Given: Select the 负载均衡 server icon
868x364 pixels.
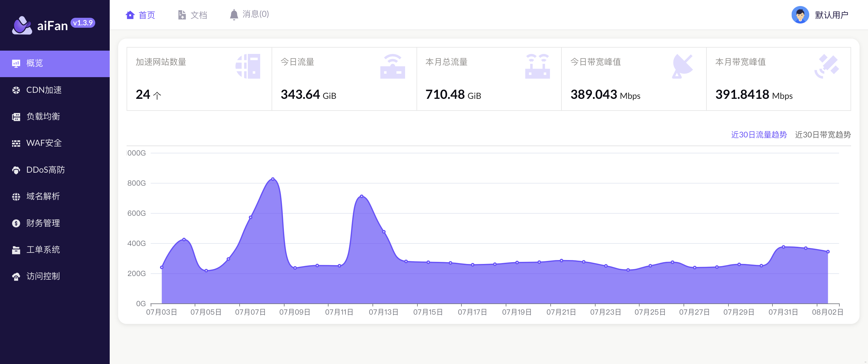Looking at the screenshot, I should click(x=16, y=117).
